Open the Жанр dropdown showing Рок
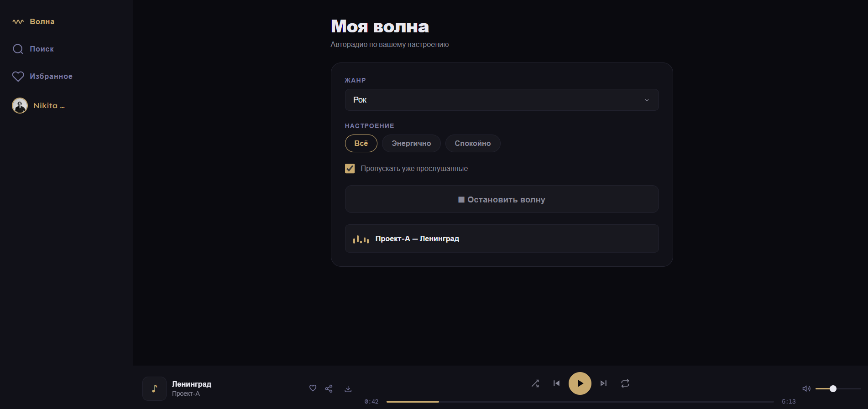This screenshot has width=868, height=409. (x=502, y=100)
